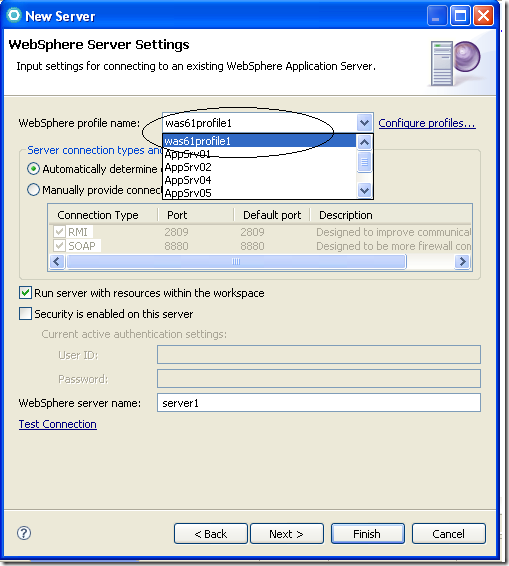Select was61profile1 in the dropdown list
509x566 pixels.
[259, 141]
